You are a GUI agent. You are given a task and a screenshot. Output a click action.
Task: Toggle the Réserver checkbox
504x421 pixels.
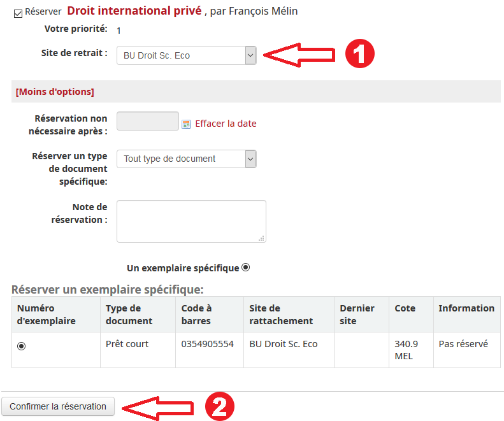(x=18, y=12)
